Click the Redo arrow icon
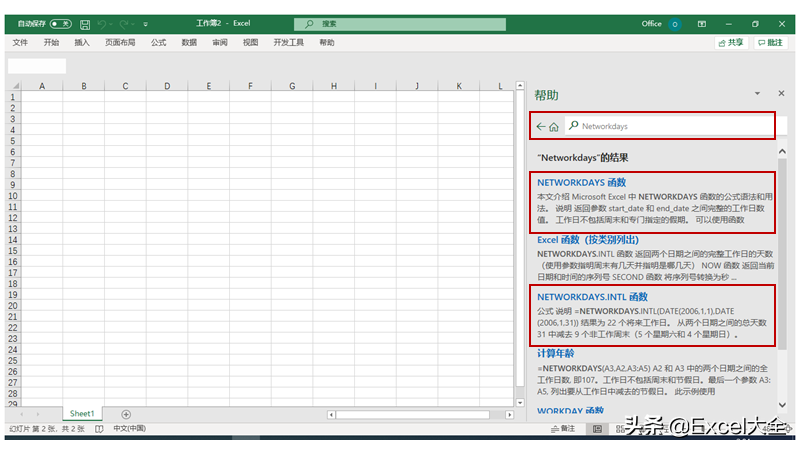 pyautogui.click(x=123, y=24)
